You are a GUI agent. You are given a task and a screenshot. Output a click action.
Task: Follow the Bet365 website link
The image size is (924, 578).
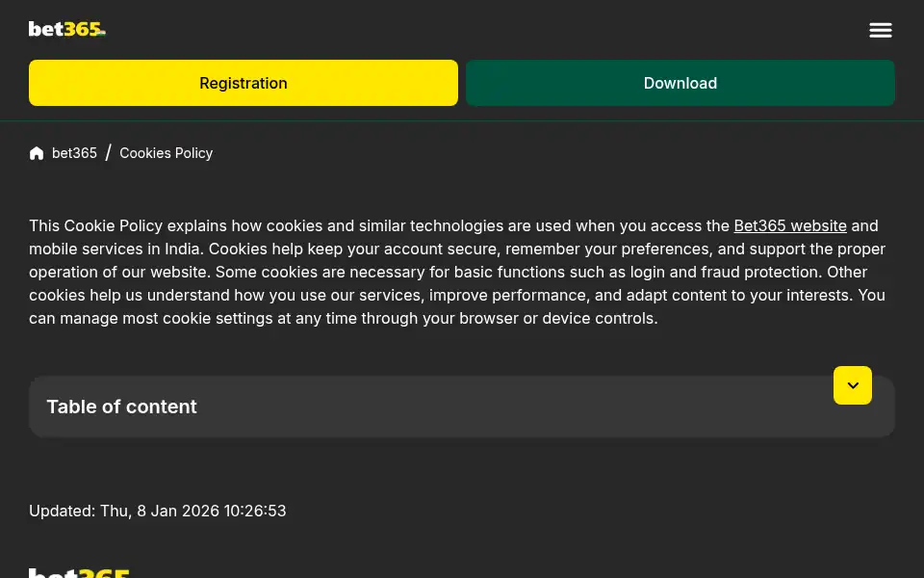tap(789, 225)
